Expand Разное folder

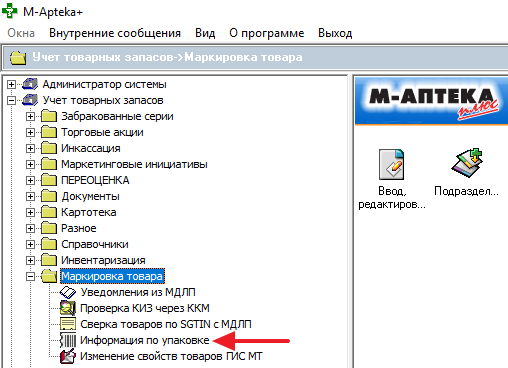(x=30, y=228)
